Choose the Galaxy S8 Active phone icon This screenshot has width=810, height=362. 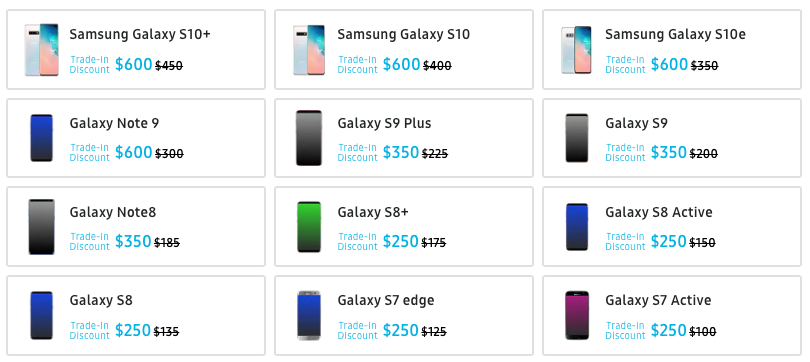click(x=577, y=227)
